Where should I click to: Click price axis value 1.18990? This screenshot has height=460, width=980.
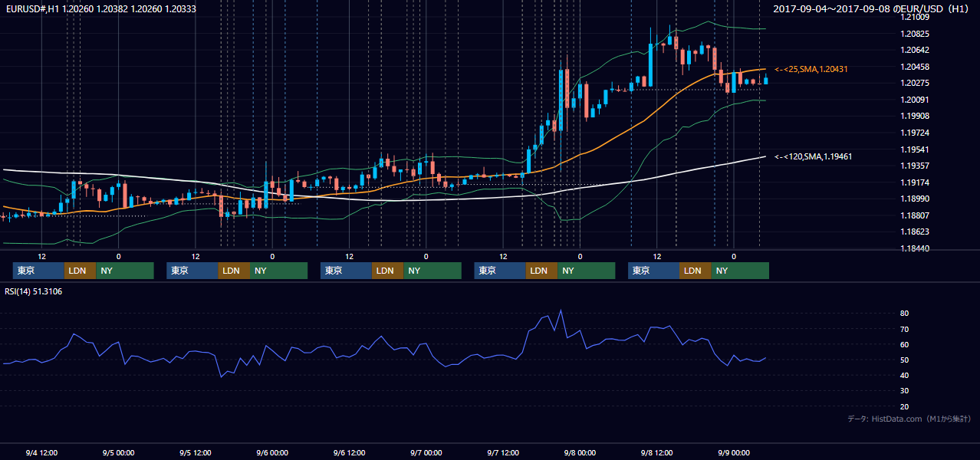(x=915, y=199)
